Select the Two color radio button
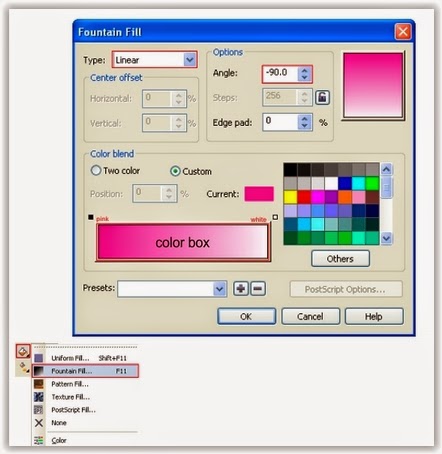Screen dimensions: 442x454 point(96,170)
